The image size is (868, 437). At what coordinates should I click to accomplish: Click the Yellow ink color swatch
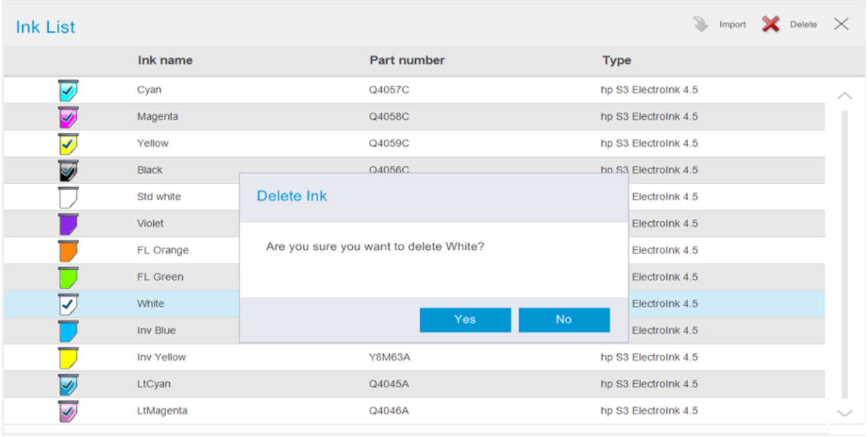(x=69, y=144)
